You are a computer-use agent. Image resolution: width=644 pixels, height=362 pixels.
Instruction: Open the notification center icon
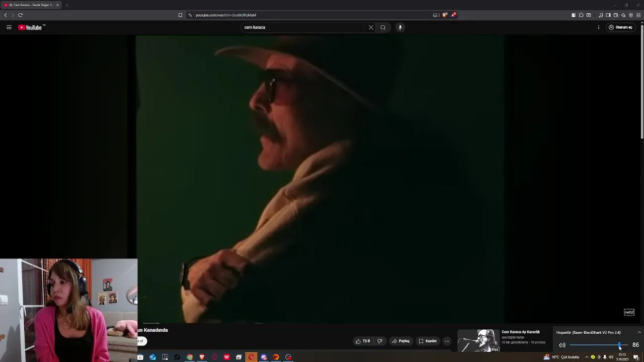click(636, 357)
